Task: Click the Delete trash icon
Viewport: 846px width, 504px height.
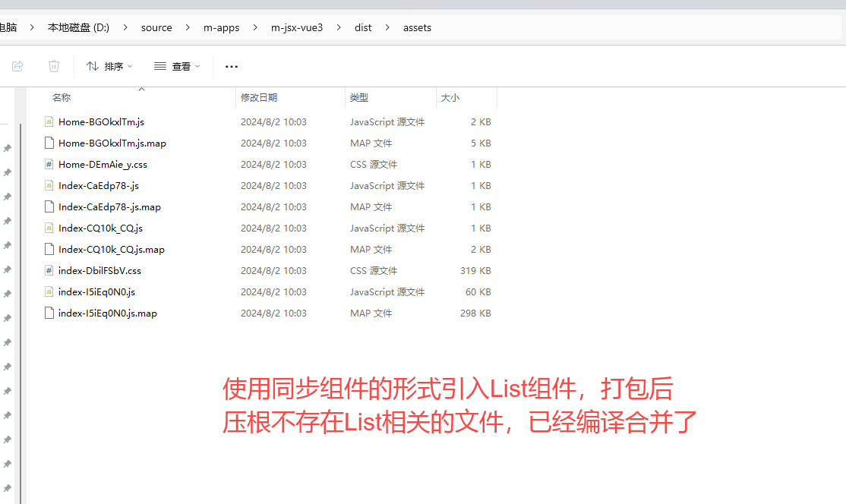Action: coord(53,66)
